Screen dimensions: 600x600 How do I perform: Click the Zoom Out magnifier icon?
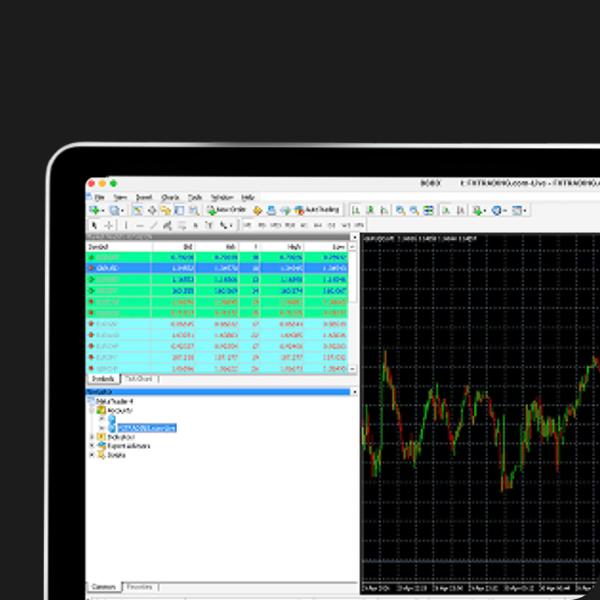tap(414, 210)
